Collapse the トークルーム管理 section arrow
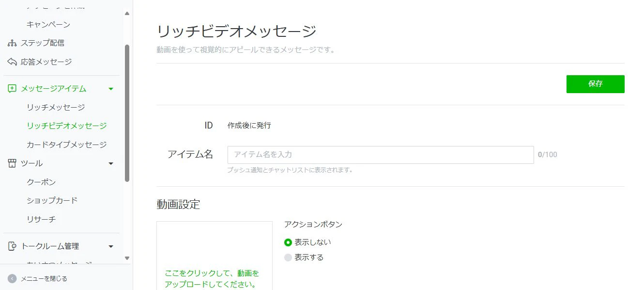 111,246
